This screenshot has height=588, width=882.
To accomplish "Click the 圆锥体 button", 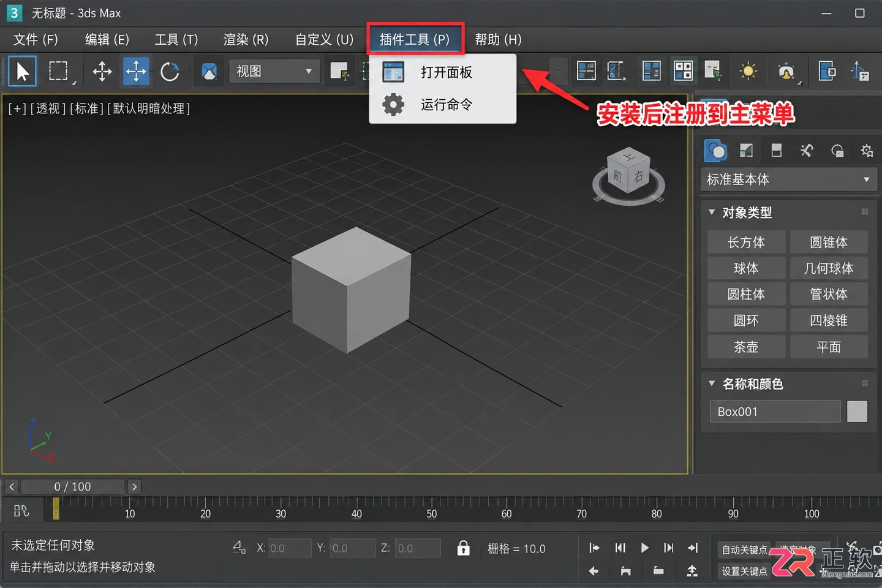I will (x=829, y=243).
